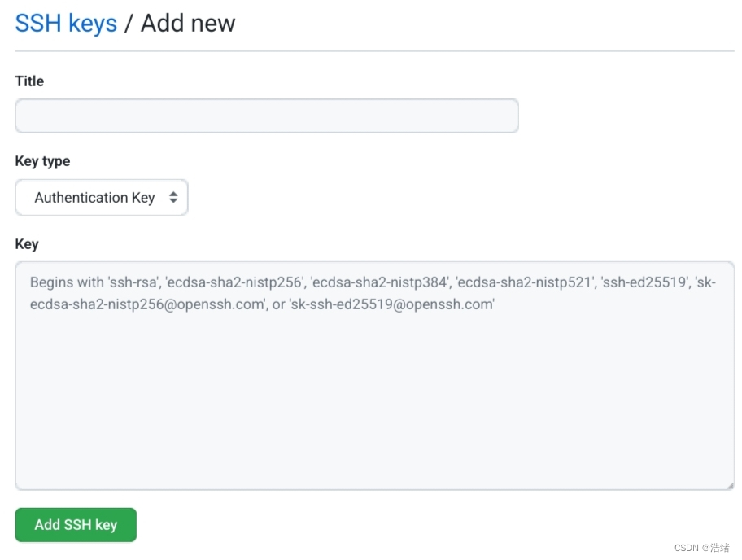Click the 'ecdsa-sha2-nistp521' placeholder text
The height and width of the screenshot is (560, 742).
point(524,282)
